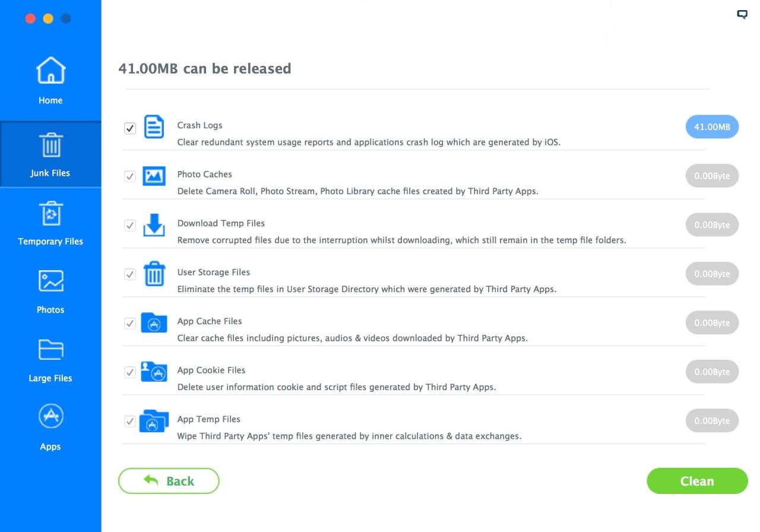Click the yellow minimize window button

coord(48,18)
